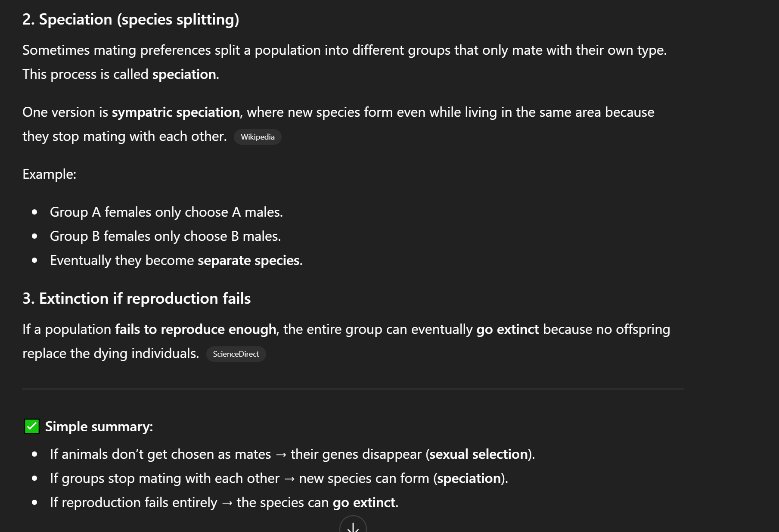Click the "Group B females only choose B males" bullet
The image size is (779, 532).
coord(165,236)
